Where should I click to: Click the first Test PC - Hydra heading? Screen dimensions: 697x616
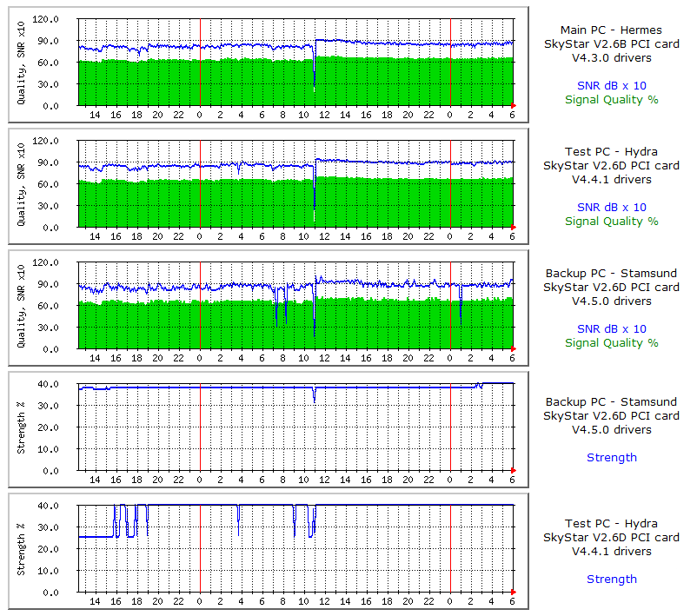611,151
